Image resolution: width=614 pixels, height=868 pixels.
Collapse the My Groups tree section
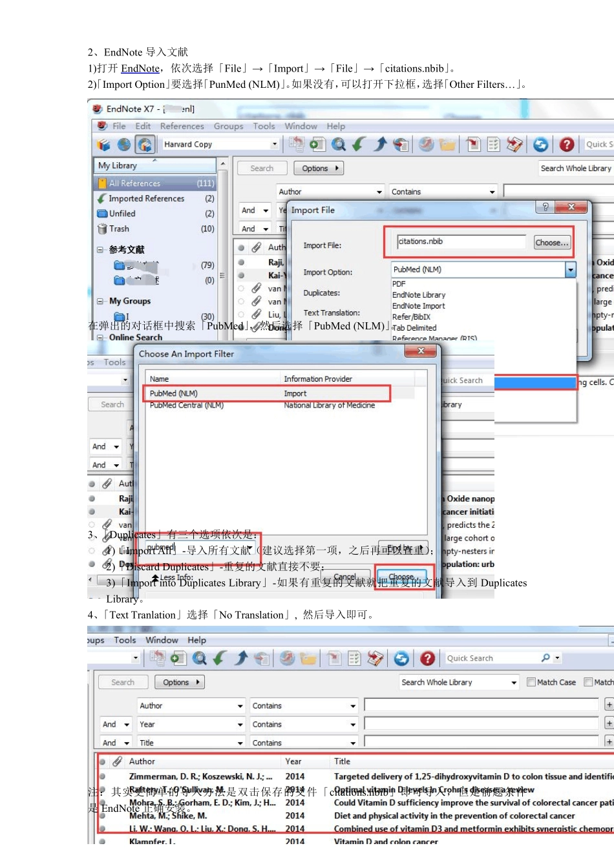click(100, 301)
